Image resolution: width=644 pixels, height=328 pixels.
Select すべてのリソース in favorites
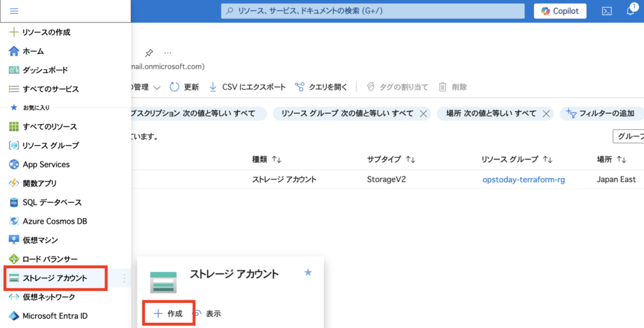coord(43,127)
